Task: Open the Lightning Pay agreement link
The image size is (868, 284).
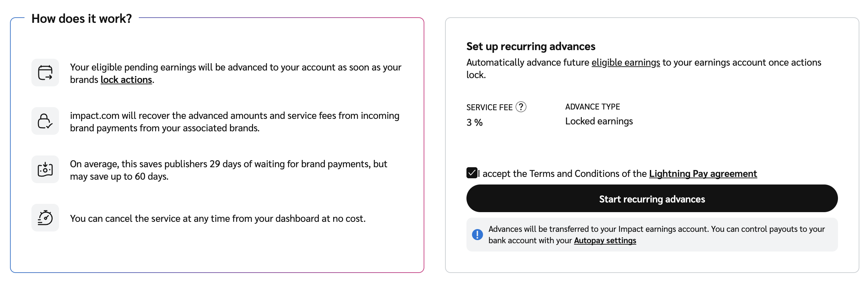Action: point(703,173)
